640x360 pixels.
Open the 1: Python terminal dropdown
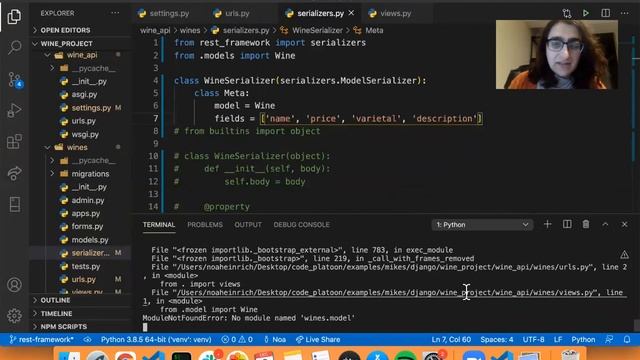point(482,224)
